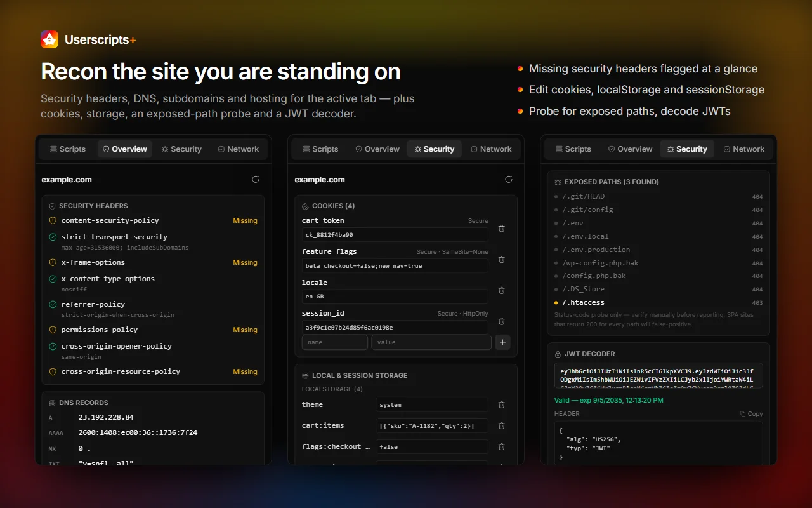Edit the locale cookie value en-GB

tap(395, 297)
